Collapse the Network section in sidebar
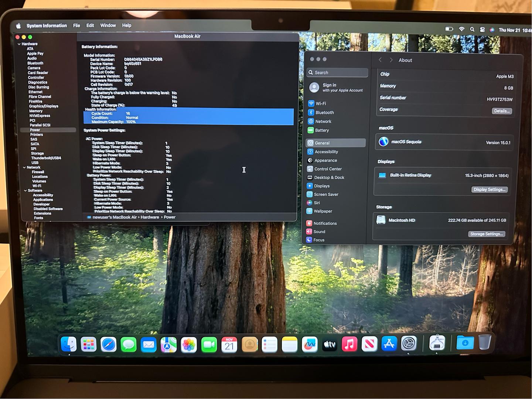This screenshot has height=399, width=532. tap(24, 167)
